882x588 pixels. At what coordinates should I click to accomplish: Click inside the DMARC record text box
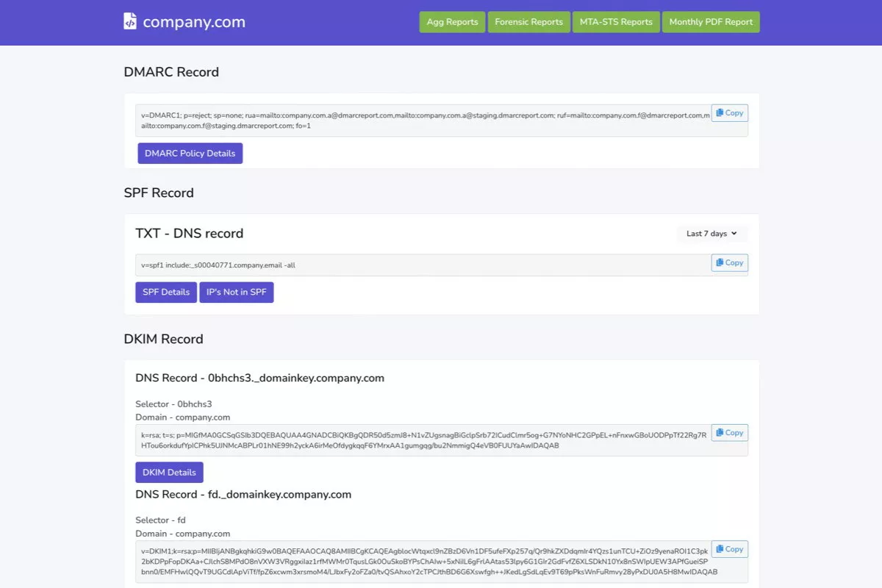click(423, 120)
